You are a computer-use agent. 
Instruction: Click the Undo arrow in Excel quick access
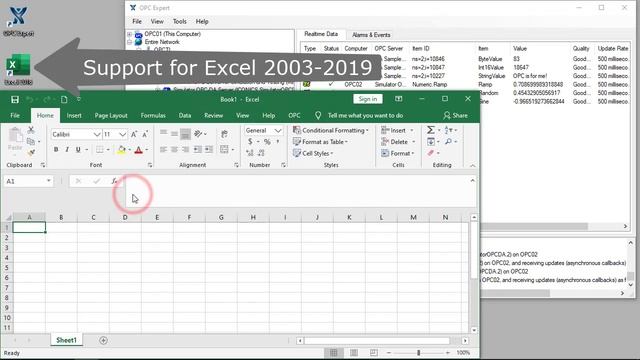click(30, 100)
